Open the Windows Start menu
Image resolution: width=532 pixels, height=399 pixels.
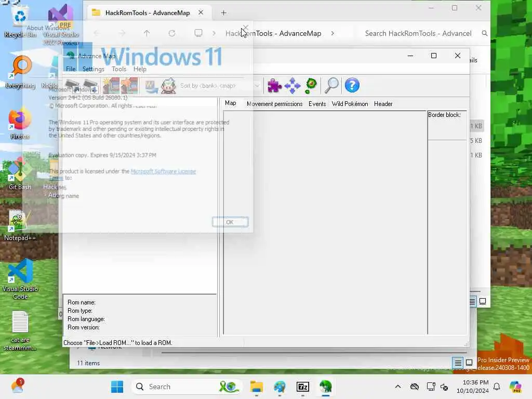tap(117, 387)
